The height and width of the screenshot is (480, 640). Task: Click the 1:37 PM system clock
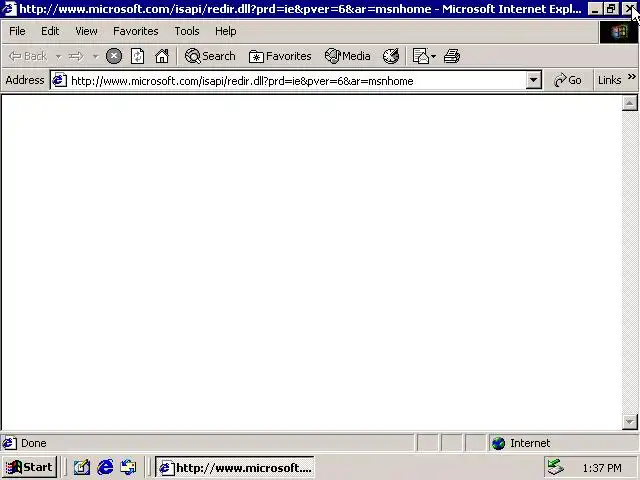[602, 468]
